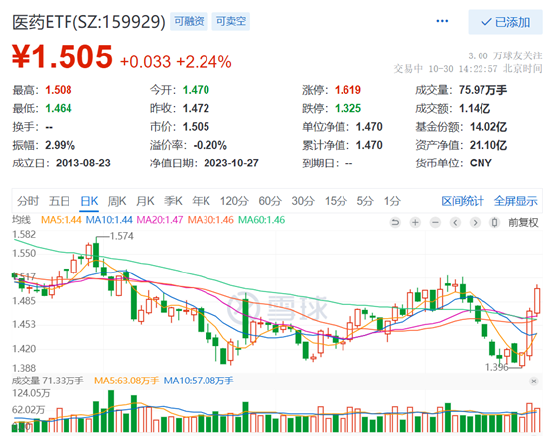Viewport: 550px width, 436px height.
Task: Click the 市价 value 1.505
Action: coord(196,127)
